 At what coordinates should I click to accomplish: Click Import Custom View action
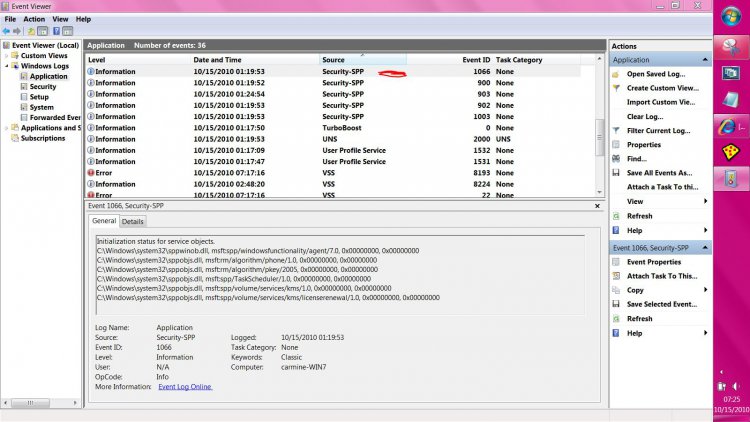(x=661, y=102)
